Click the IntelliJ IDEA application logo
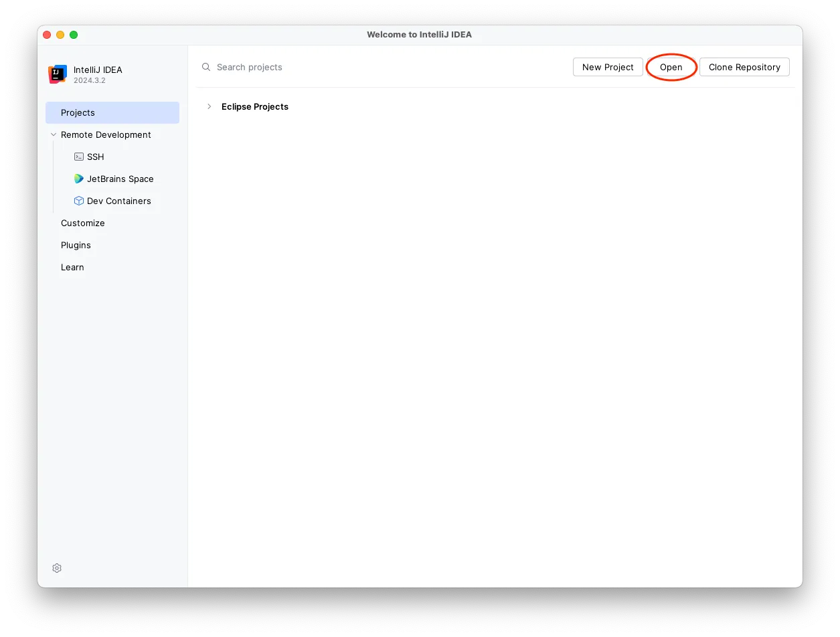The width and height of the screenshot is (840, 637). tap(57, 74)
